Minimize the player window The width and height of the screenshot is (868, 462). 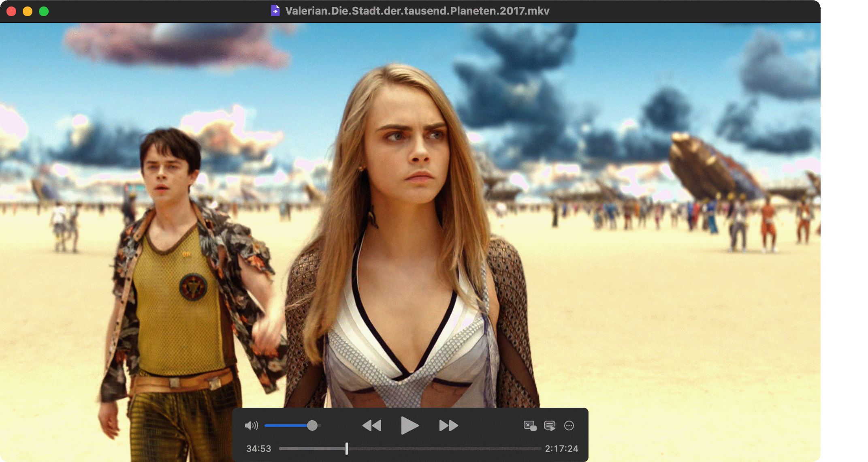point(28,11)
